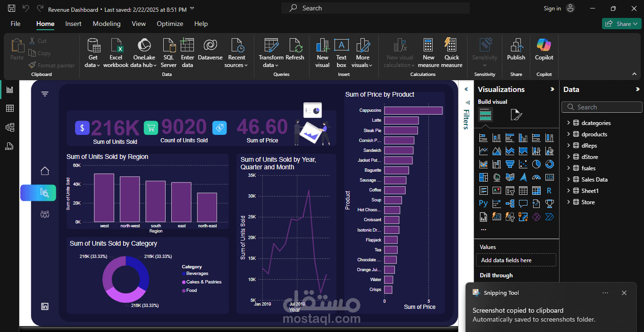Image resolution: width=644 pixels, height=332 pixels.
Task: Select the Funnel visual
Action: coord(510,164)
